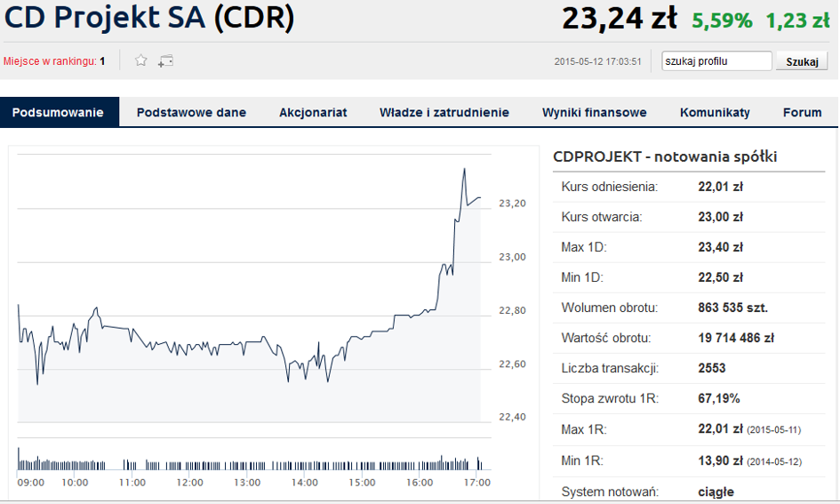Click Kurs otwarcia value '23,00 zł'

click(x=721, y=217)
